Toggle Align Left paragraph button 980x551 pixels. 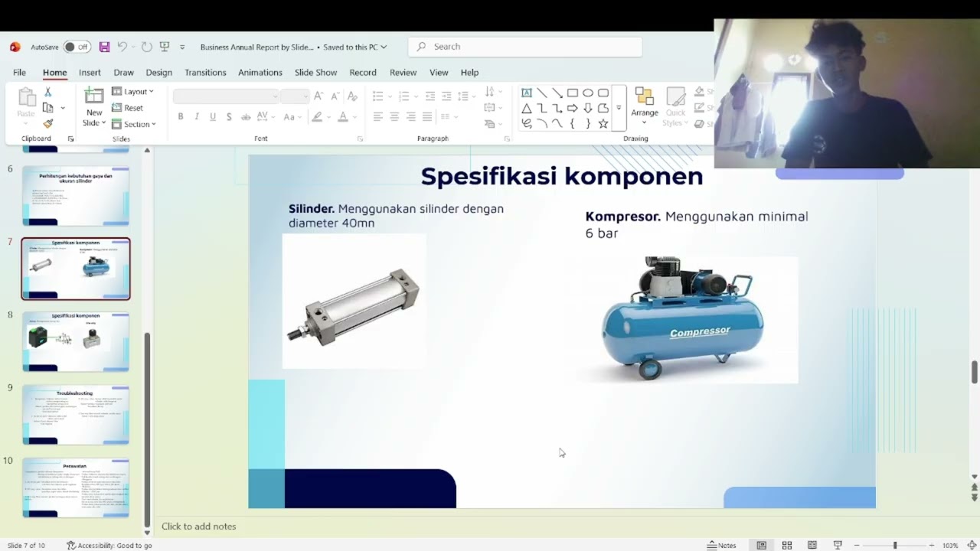(x=378, y=116)
